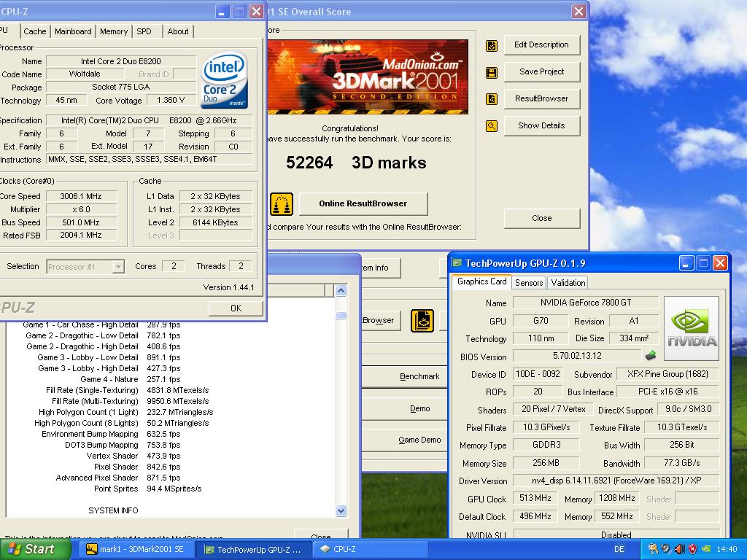Click the Core Voltage value 1.360 V
Screen dimensions: 747x560
pos(171,101)
